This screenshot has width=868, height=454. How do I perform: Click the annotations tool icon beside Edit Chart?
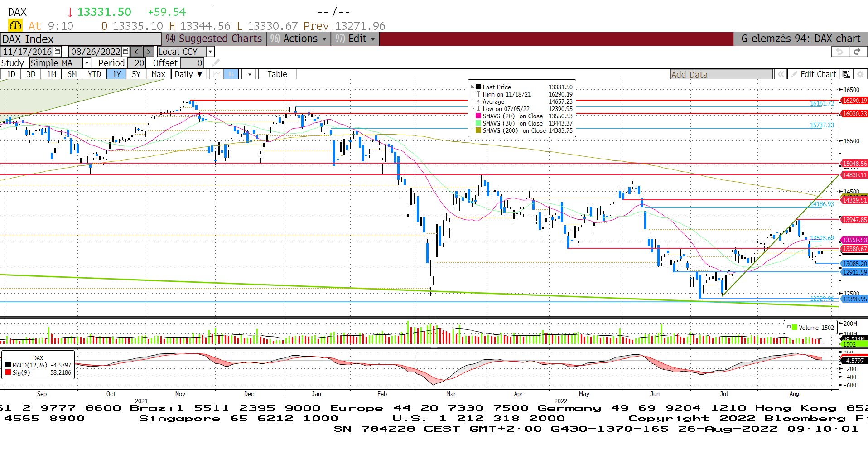846,74
